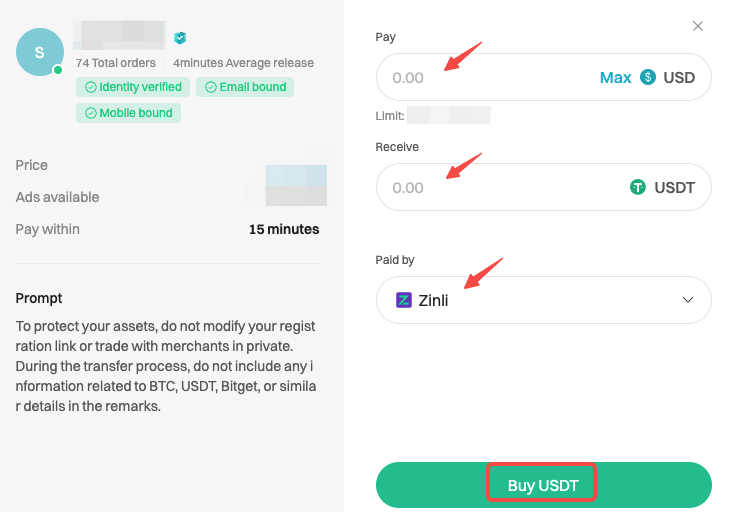Click the USD currency label
This screenshot has width=732, height=512.
coord(679,77)
